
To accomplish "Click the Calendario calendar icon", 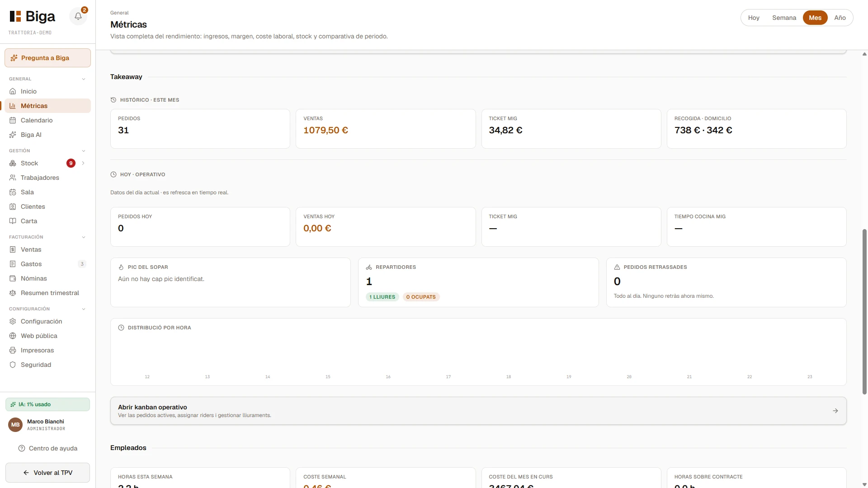I will [13, 120].
